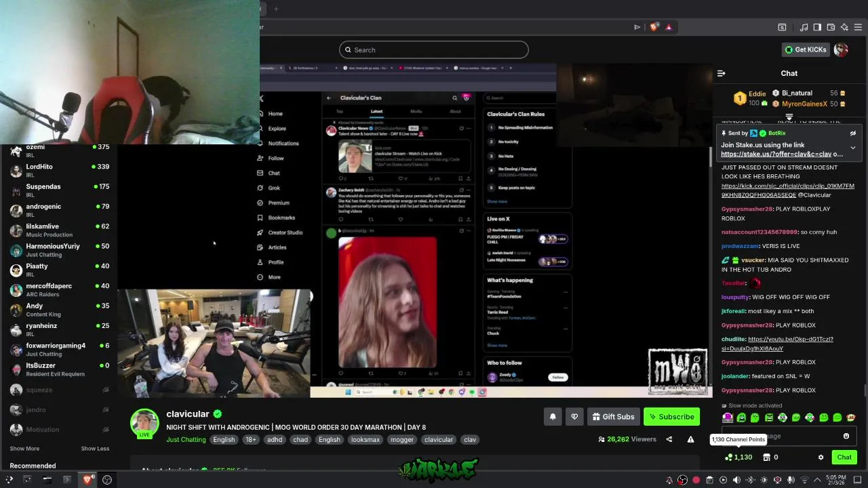Click the microphone tray icon
This screenshot has width=868, height=488.
point(791,480)
